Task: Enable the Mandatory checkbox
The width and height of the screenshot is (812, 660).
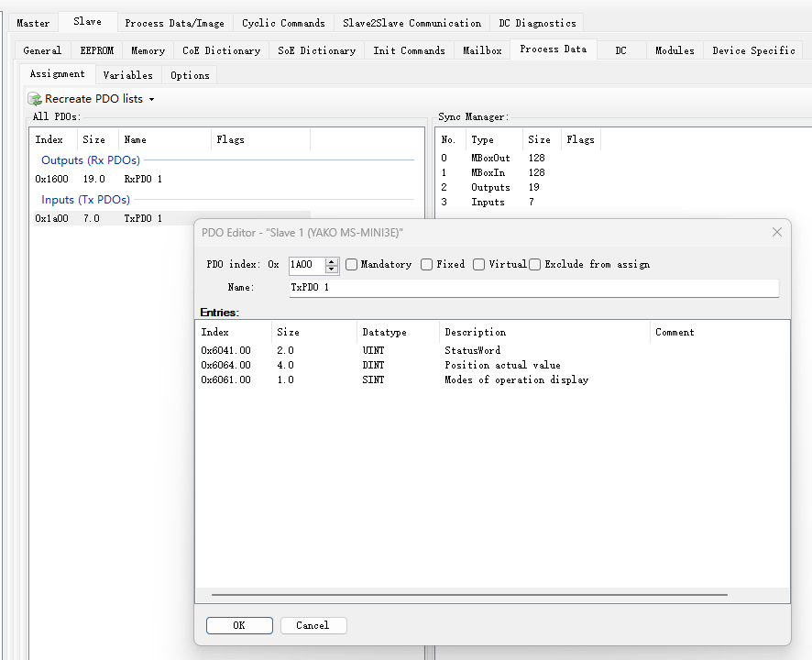Action: (352, 265)
